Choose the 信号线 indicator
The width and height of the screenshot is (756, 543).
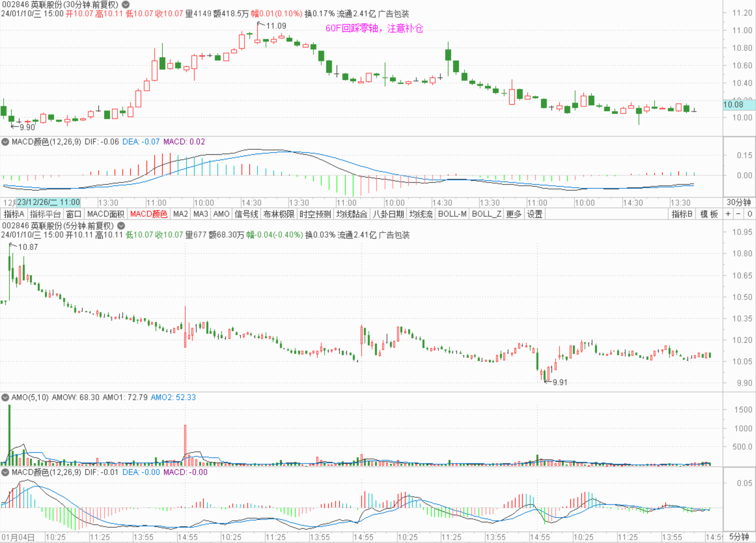point(247,214)
